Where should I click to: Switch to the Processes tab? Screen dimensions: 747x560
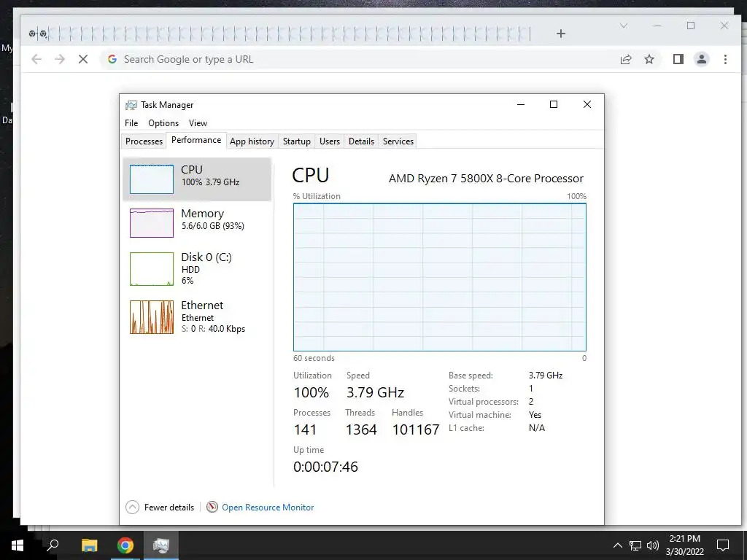click(144, 141)
